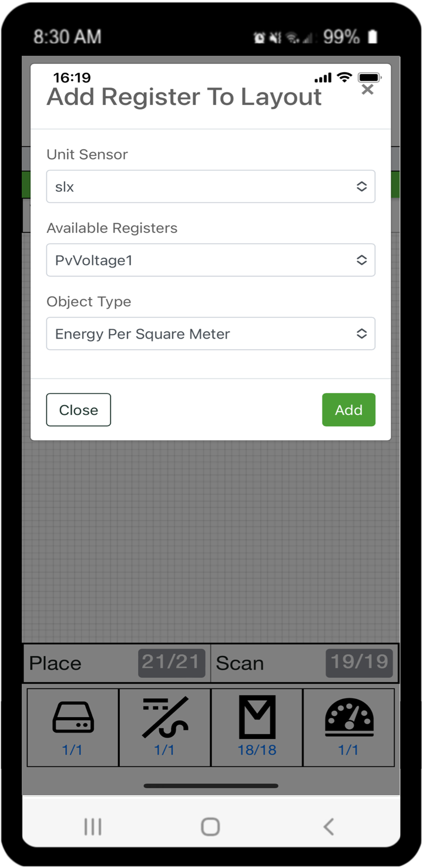The image size is (423, 868).
Task: Tap the Android home button icon
Action: (x=210, y=826)
